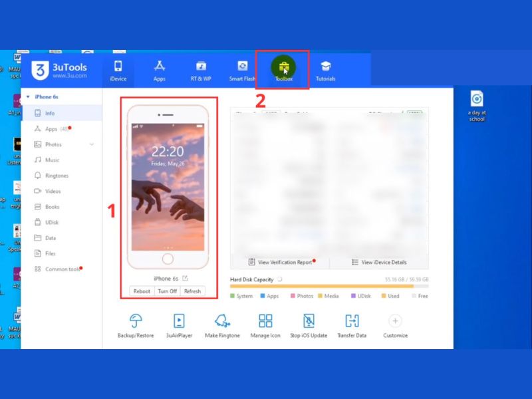
Task: Open the Manage Icon tool
Action: pyautogui.click(x=265, y=325)
